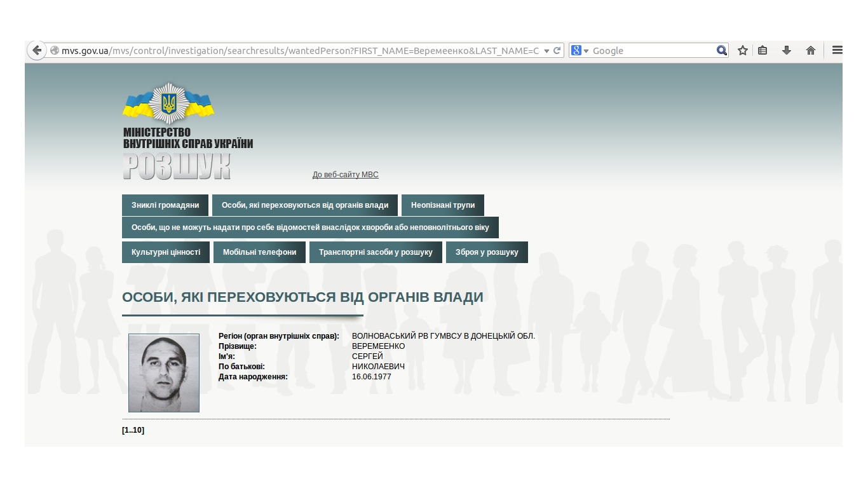This screenshot has height=488, width=868.
Task: Bookmark this page with the star icon
Action: 742,51
